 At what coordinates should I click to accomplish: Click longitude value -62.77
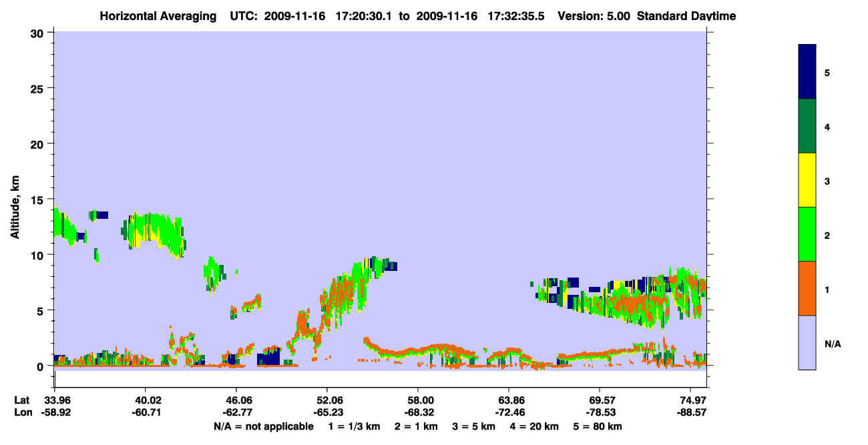236,412
